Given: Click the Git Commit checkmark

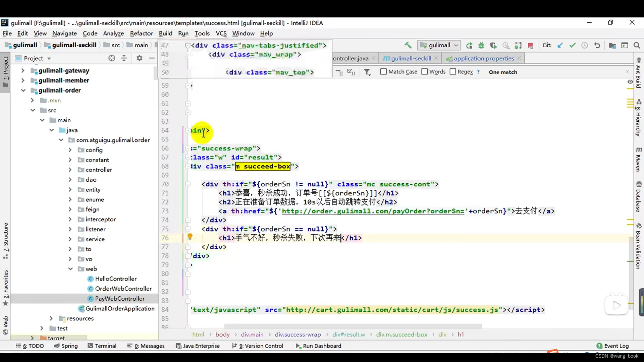Looking at the screenshot, I should (x=572, y=45).
